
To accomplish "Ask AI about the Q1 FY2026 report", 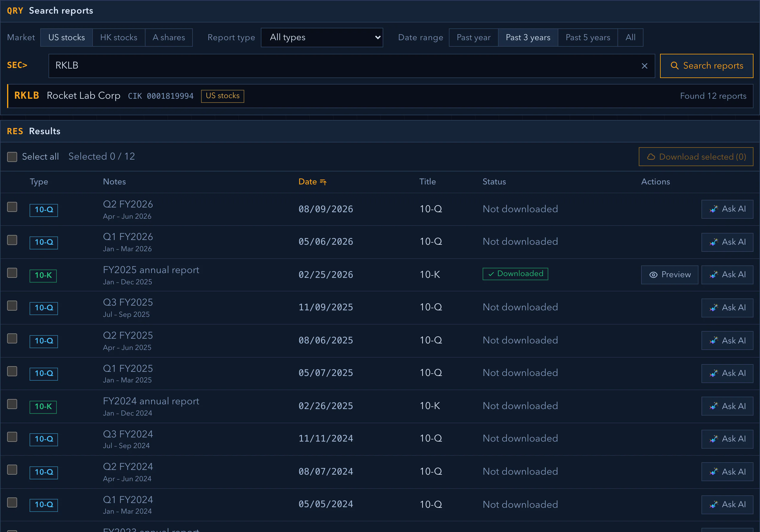I will (727, 242).
